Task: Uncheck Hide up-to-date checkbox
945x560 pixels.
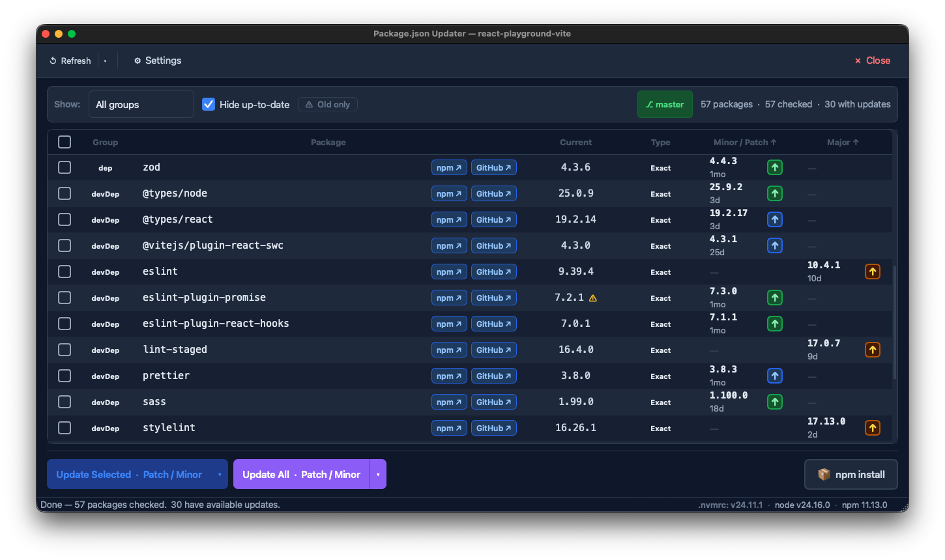Action: 209,104
